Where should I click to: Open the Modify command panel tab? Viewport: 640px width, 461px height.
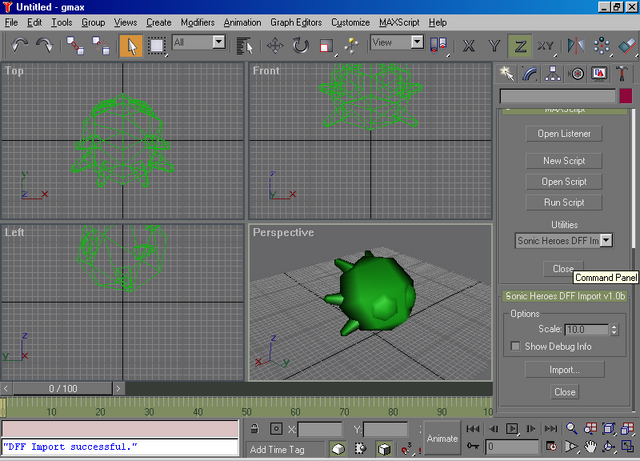(529, 73)
